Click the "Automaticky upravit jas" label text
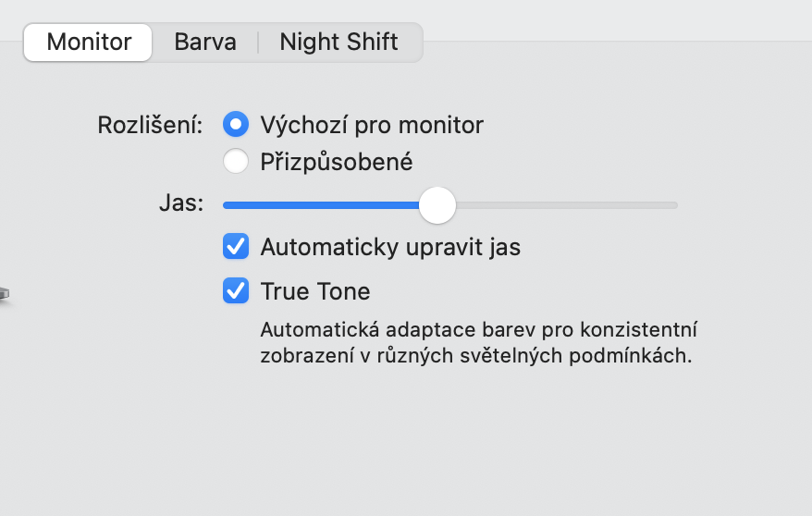Viewport: 812px width, 516px height. [390, 247]
